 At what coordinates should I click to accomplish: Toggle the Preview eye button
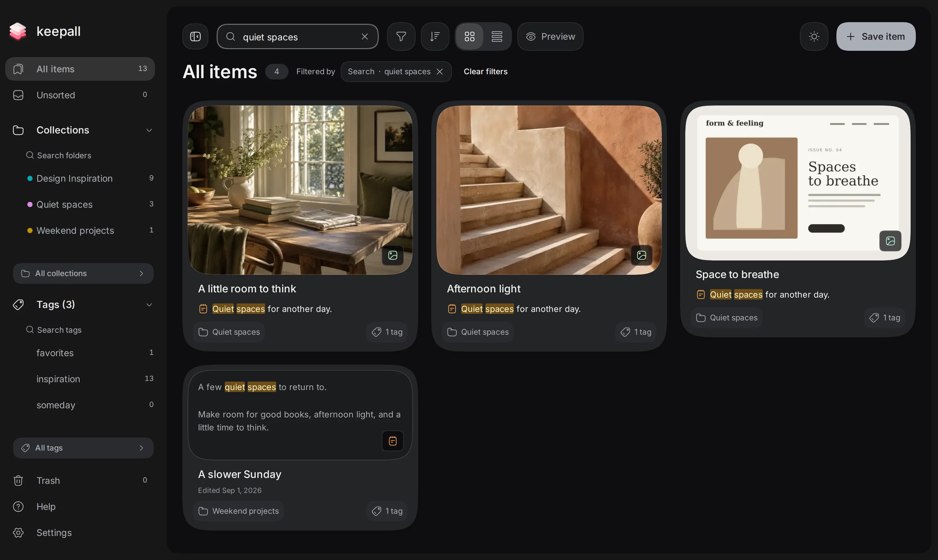click(x=550, y=36)
